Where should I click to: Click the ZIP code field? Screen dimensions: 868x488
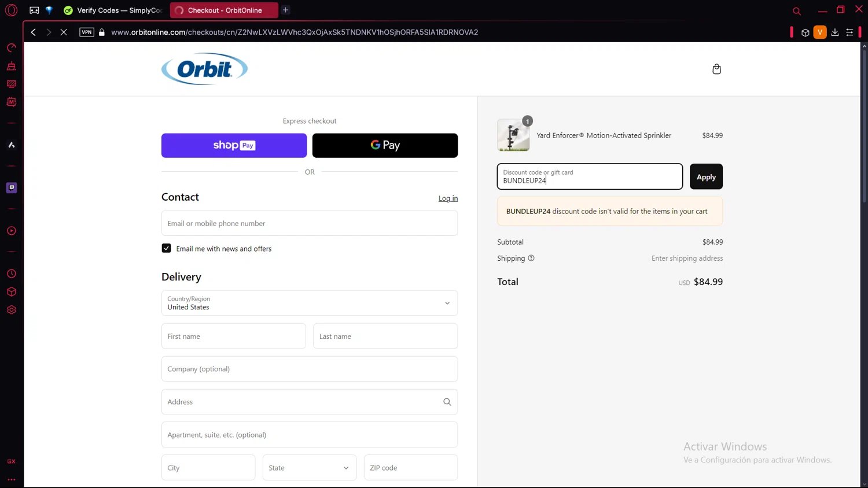point(411,468)
